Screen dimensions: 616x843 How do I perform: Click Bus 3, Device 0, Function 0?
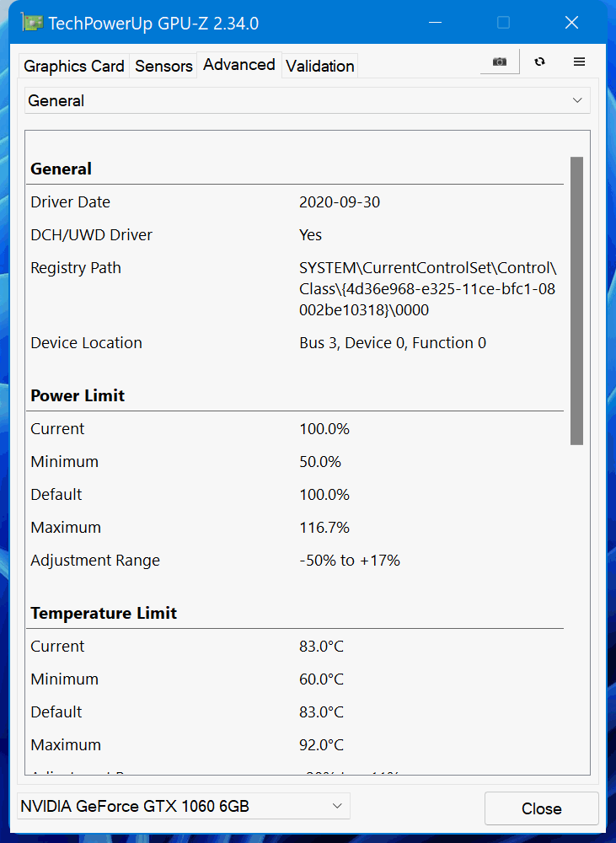click(393, 343)
